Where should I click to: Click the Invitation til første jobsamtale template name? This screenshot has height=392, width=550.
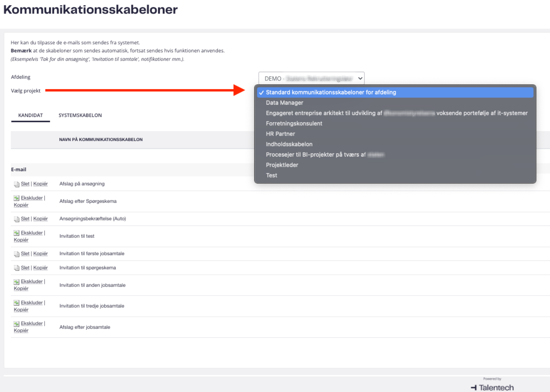92,254
